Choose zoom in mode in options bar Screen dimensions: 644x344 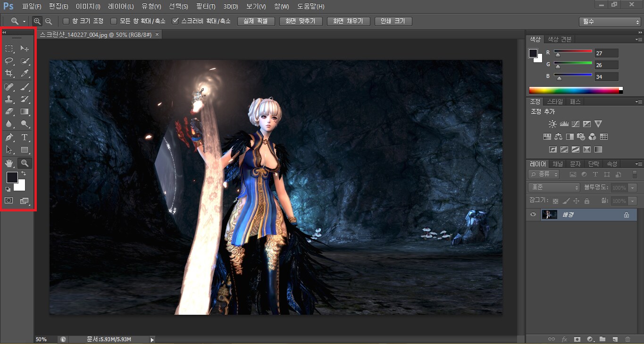click(37, 21)
